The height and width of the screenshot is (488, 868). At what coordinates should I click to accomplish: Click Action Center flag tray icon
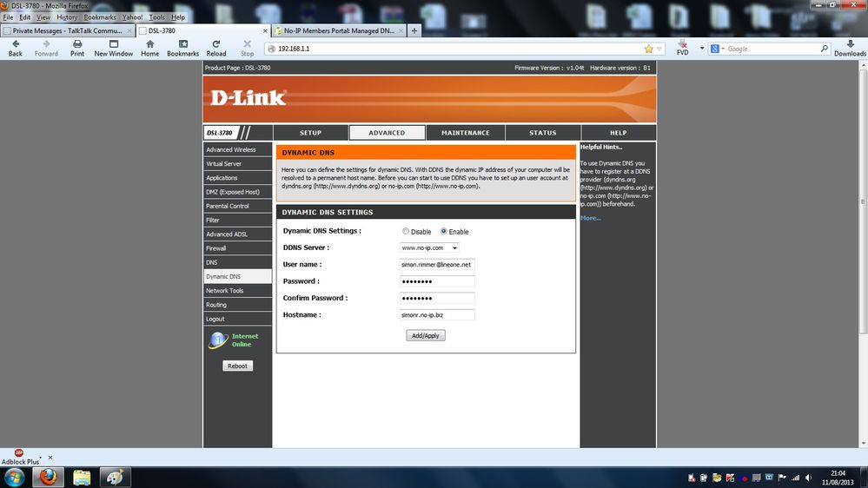(x=782, y=478)
